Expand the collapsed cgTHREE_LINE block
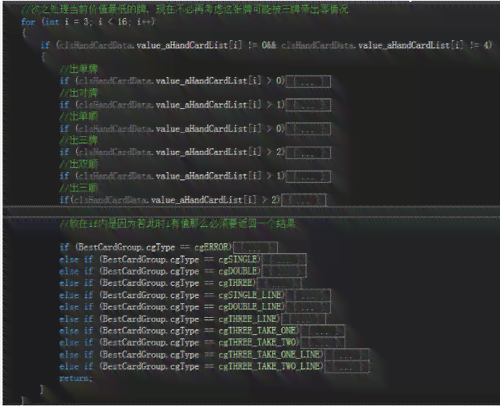The image size is (500, 407). pyautogui.click(x=303, y=319)
